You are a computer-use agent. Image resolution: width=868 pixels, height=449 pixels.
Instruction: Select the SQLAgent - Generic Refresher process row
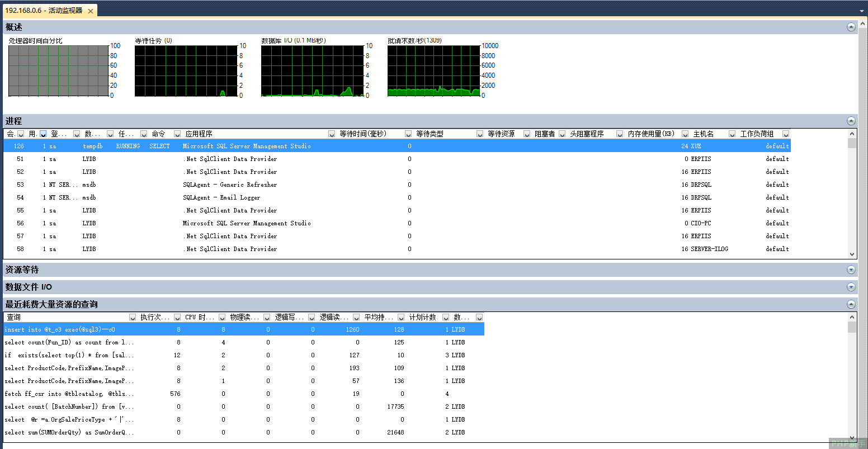coord(397,185)
